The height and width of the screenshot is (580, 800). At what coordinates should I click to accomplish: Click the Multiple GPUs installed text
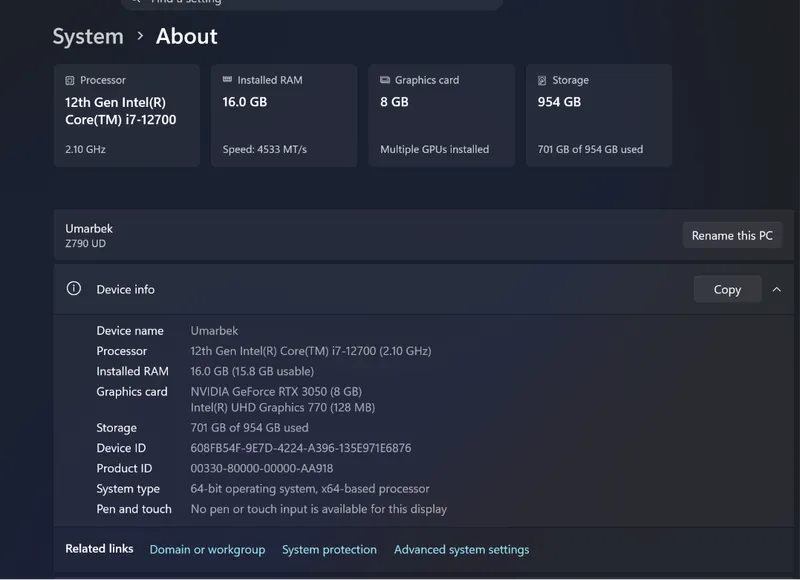coord(434,149)
